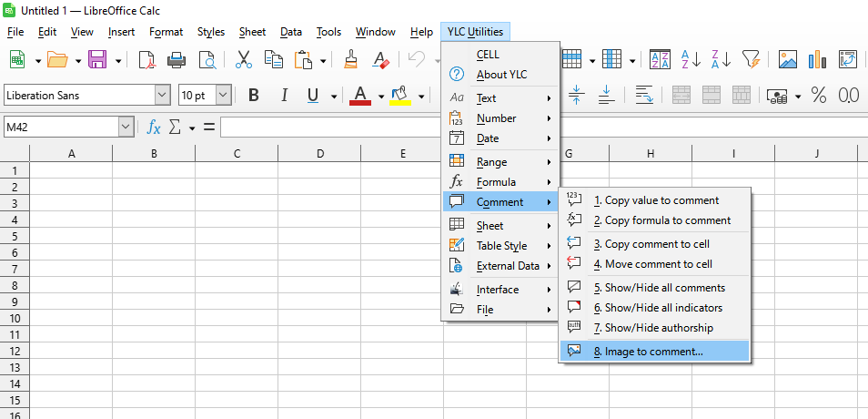This screenshot has height=419, width=868.
Task: Expand the Name Box dropdown
Action: coord(126,128)
